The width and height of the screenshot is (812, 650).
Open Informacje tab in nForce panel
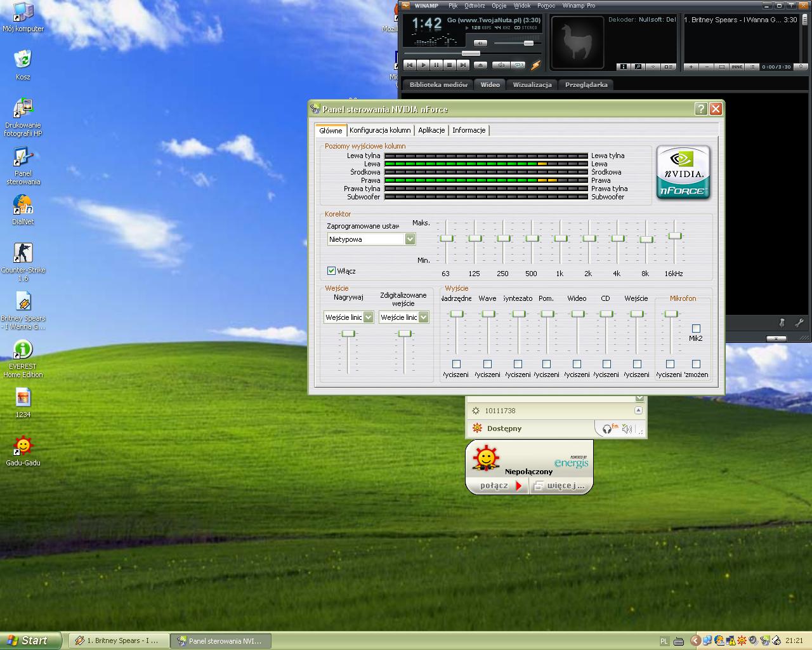pos(469,130)
